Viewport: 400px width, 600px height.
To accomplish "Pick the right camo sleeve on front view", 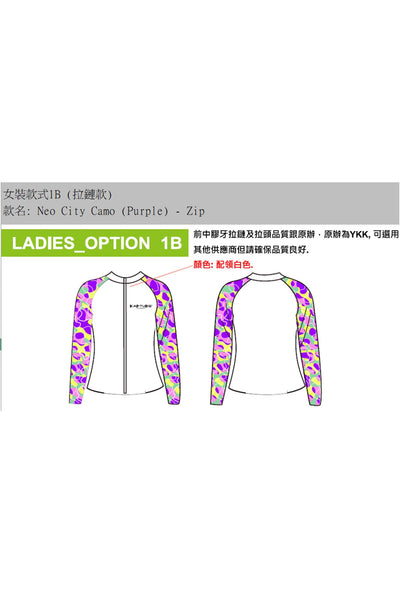I will 163,337.
